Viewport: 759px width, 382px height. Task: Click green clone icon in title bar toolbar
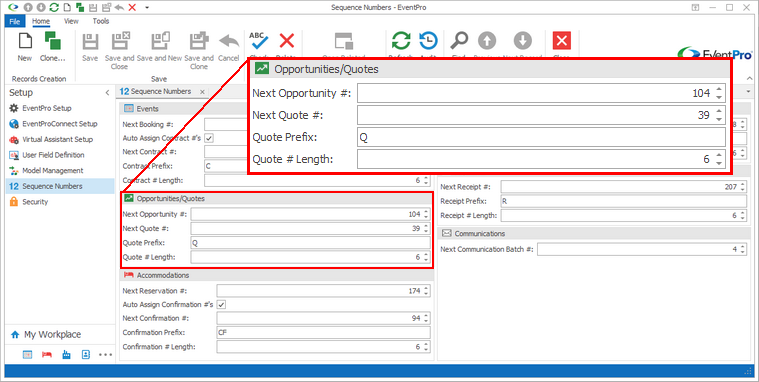(x=80, y=7)
